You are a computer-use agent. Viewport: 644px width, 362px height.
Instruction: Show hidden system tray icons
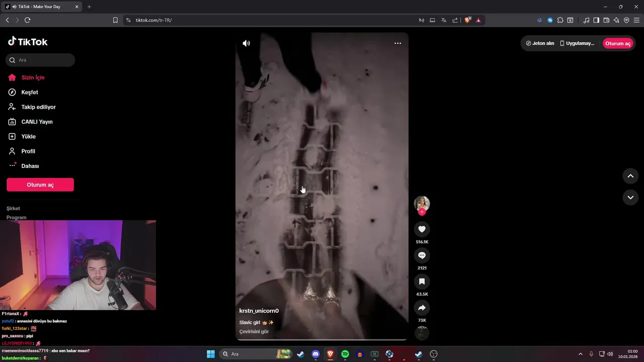point(580,354)
